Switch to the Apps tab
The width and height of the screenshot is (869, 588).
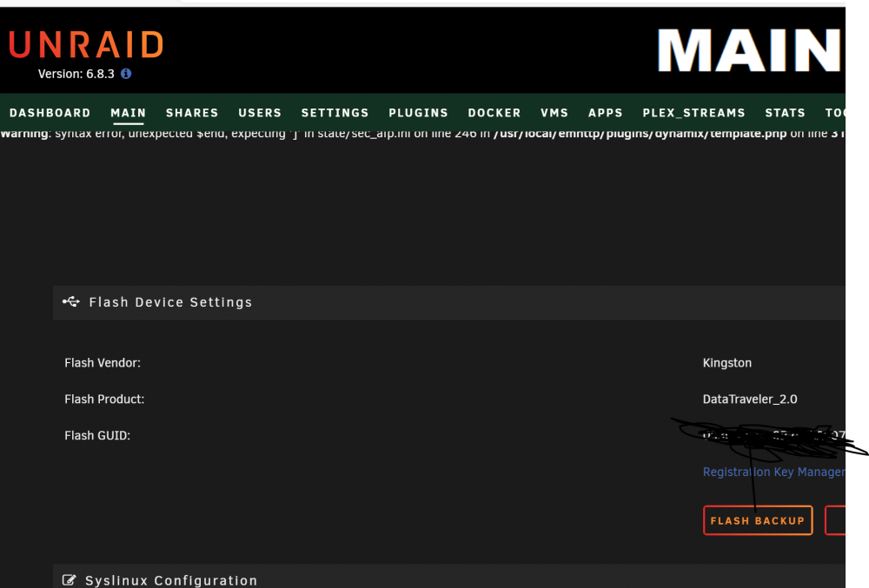point(605,113)
